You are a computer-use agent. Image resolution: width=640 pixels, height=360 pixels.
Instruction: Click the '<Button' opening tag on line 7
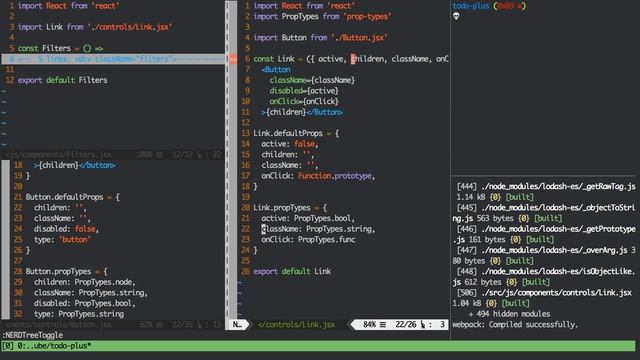pyautogui.click(x=276, y=69)
